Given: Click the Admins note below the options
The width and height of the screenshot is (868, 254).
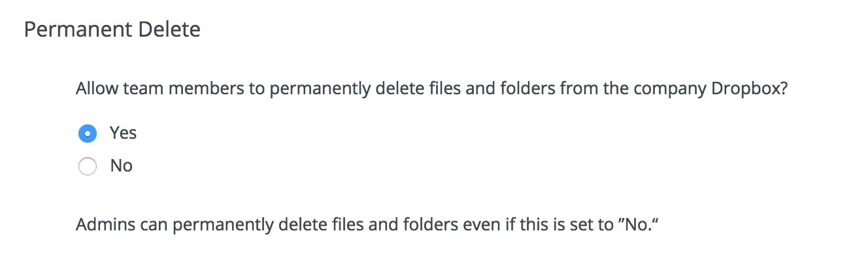Looking at the screenshot, I should click(366, 225).
